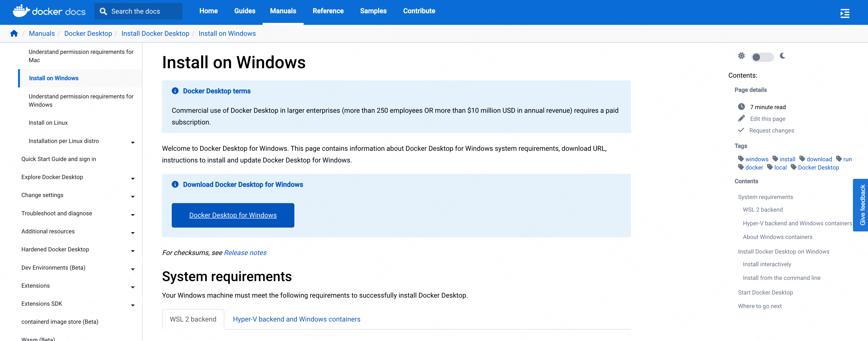Image resolution: width=868 pixels, height=341 pixels.
Task: Expand Additional resources section
Action: (133, 233)
